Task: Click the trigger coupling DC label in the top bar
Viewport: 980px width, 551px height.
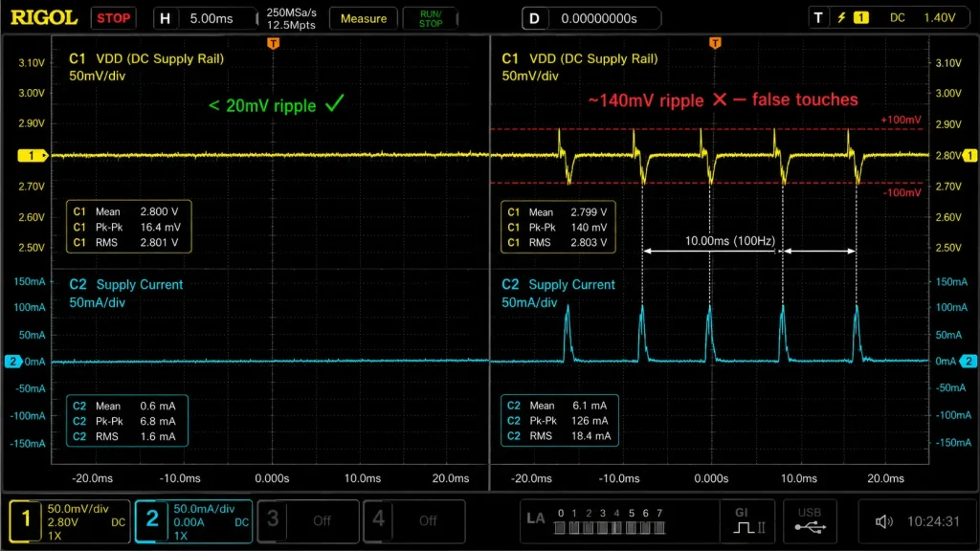Action: click(x=898, y=18)
